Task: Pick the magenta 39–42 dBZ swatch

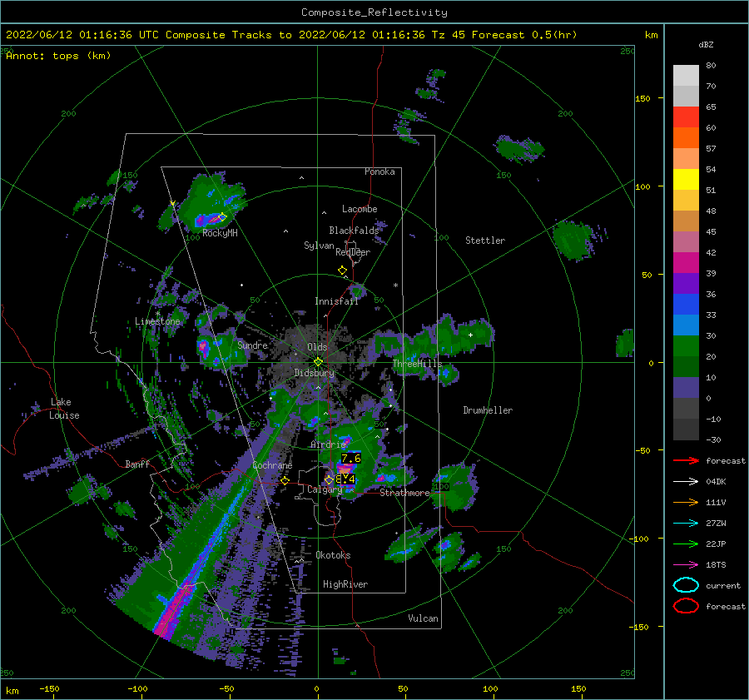Action: pos(686,263)
